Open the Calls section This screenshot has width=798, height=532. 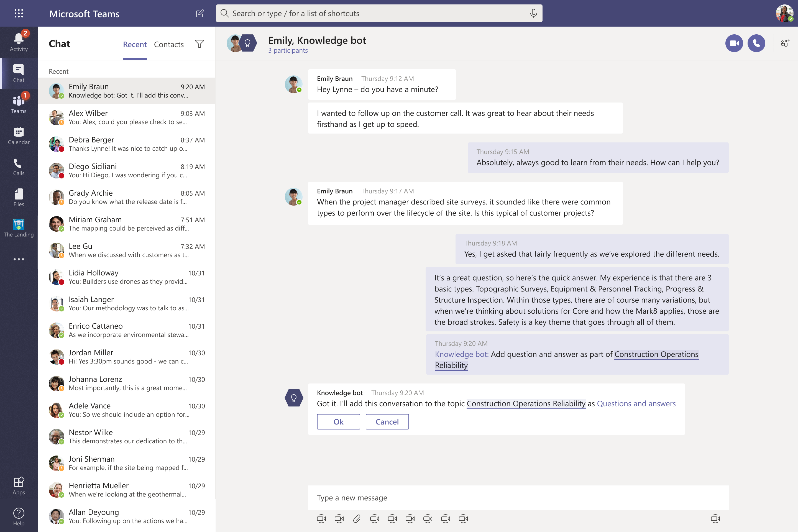(19, 167)
